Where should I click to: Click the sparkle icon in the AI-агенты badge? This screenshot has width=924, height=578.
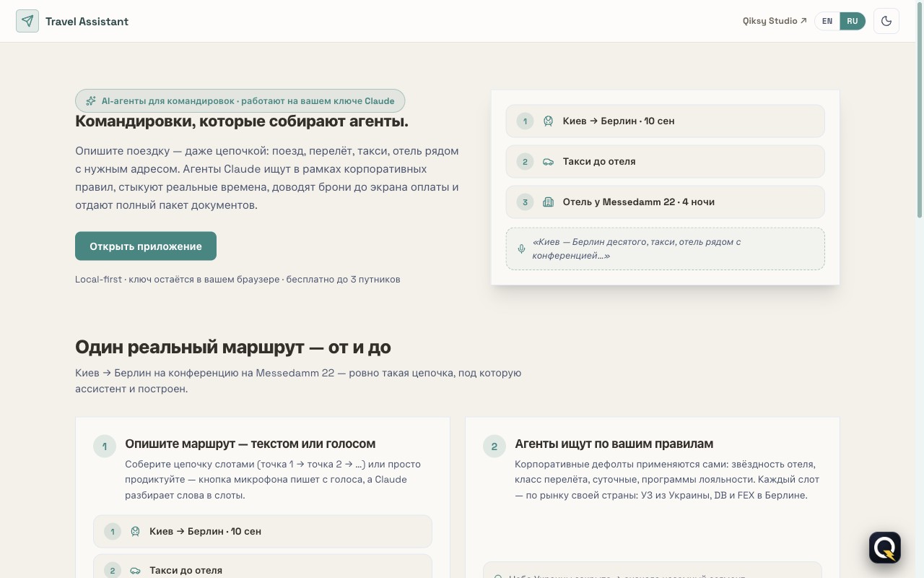point(91,101)
